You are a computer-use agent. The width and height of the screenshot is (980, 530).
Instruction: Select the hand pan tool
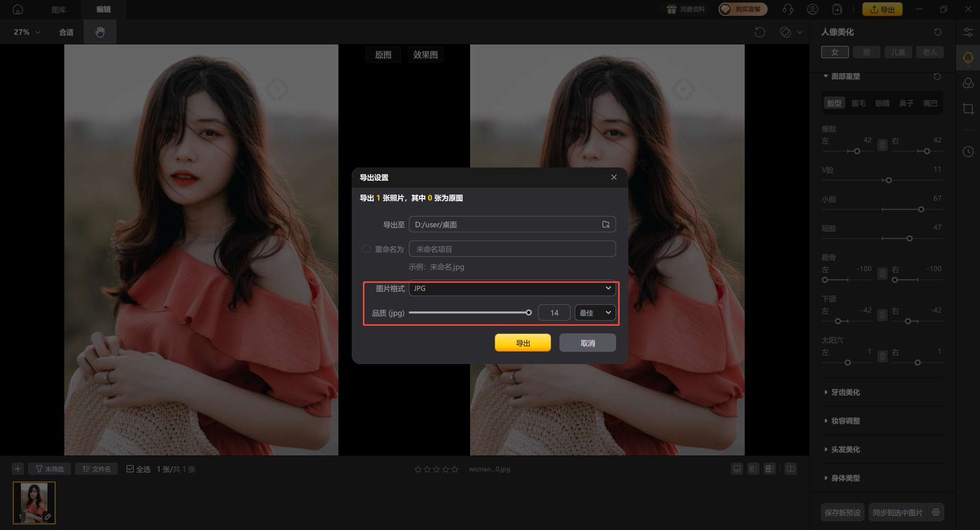pyautogui.click(x=100, y=32)
